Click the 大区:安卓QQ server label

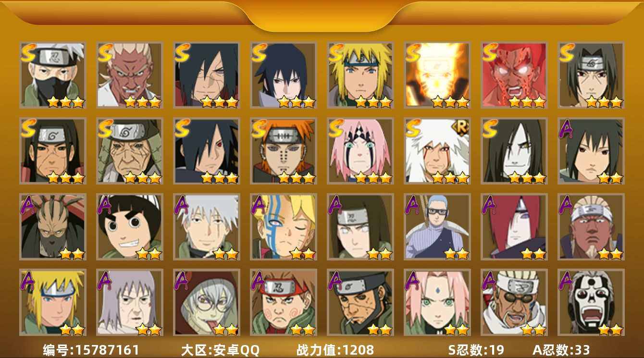point(220,350)
